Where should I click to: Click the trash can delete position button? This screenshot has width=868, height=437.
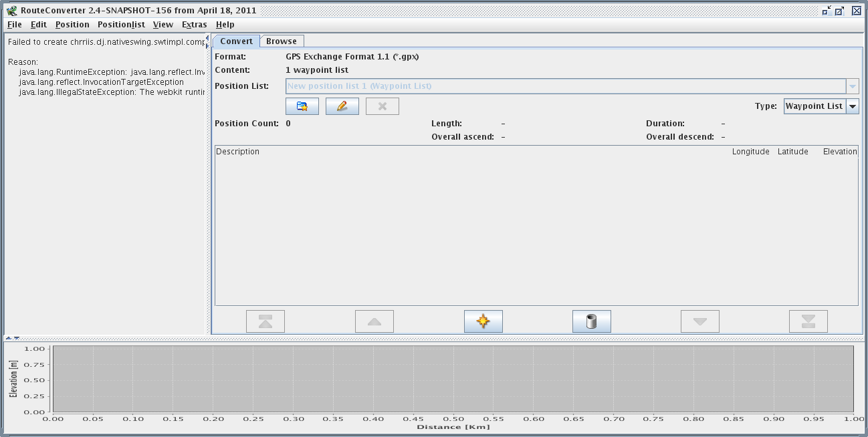click(592, 321)
